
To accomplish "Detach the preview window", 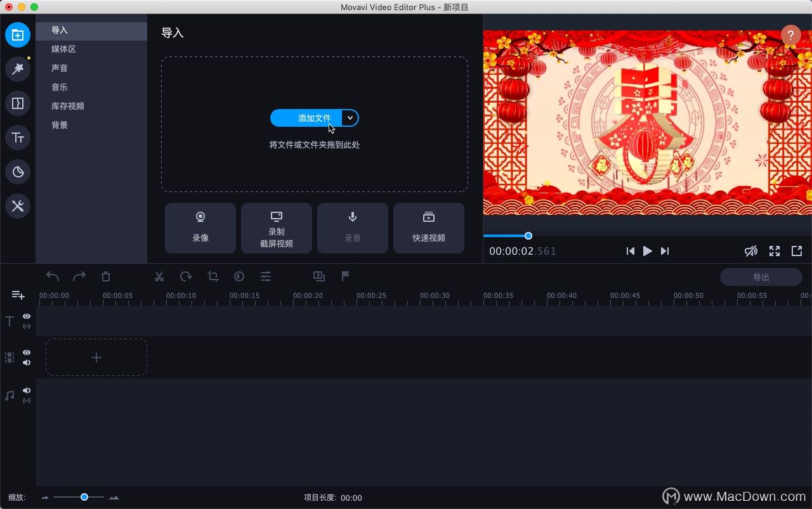I will pyautogui.click(x=797, y=251).
